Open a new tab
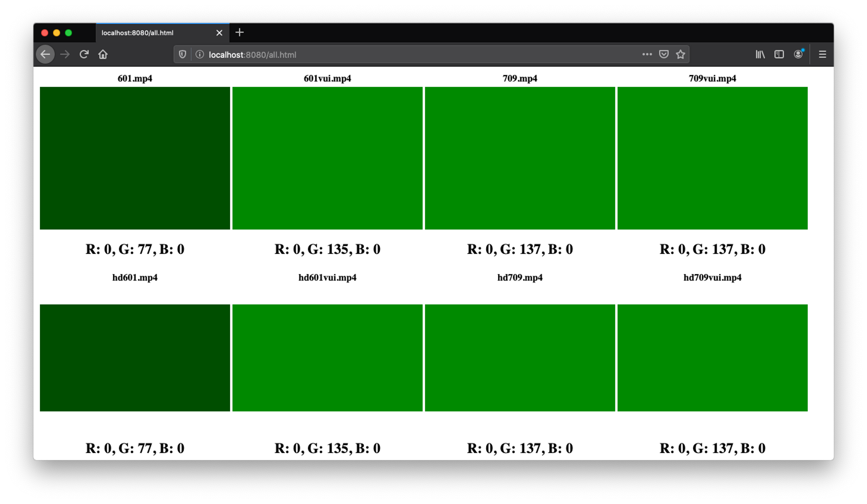Viewport: 867px width, 504px height. tap(240, 33)
